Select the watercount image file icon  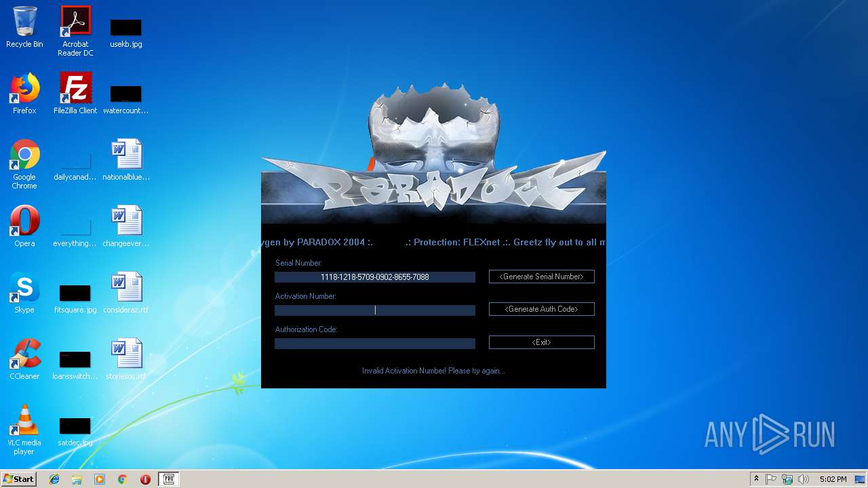click(x=126, y=99)
